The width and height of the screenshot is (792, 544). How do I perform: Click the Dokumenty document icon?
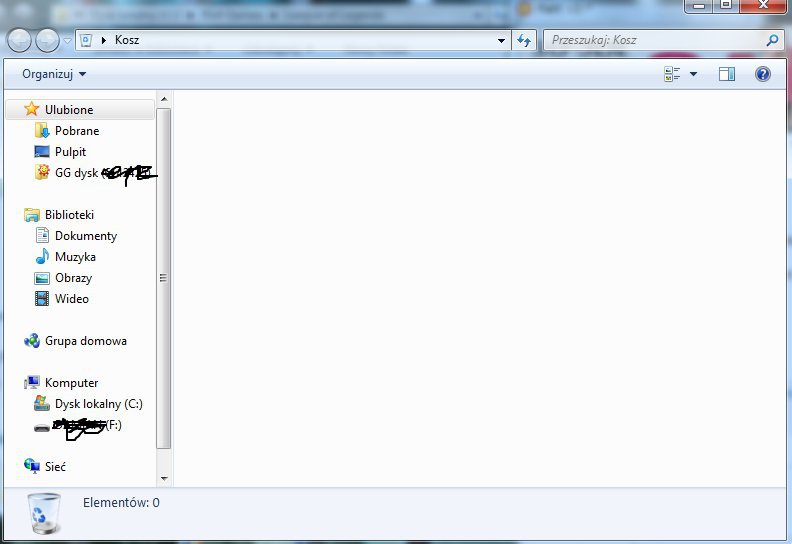(42, 235)
